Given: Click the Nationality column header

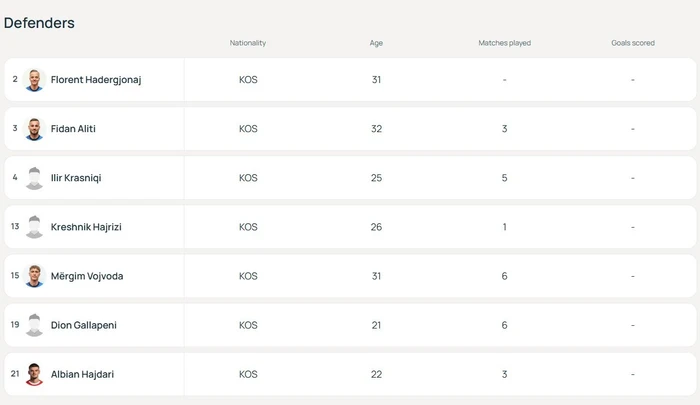Looking at the screenshot, I should (x=248, y=43).
